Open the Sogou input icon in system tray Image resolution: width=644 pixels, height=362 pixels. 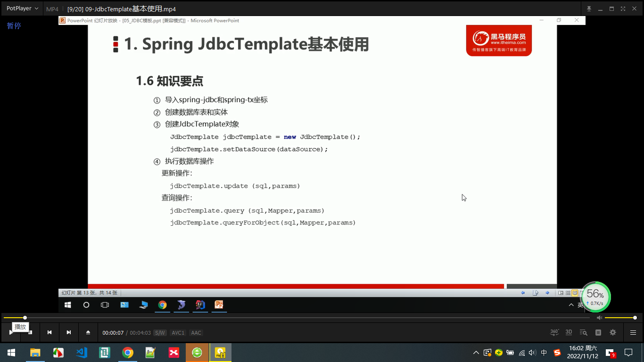558,353
